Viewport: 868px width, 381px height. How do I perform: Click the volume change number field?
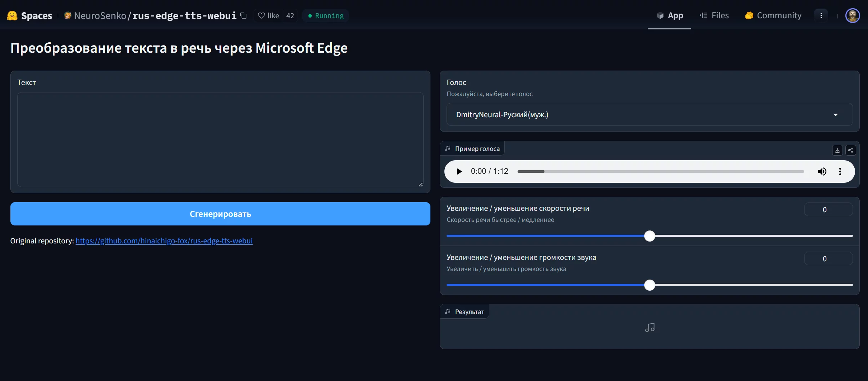(x=828, y=258)
